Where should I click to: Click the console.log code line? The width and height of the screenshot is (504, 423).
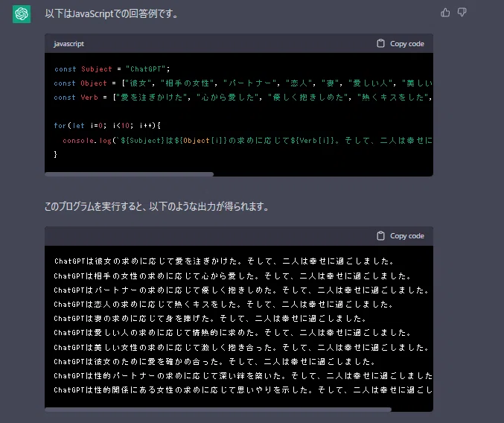pos(247,141)
